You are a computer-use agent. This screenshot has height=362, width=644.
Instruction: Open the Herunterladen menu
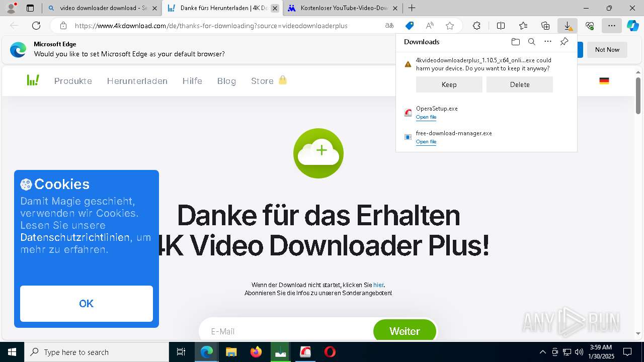[137, 81]
